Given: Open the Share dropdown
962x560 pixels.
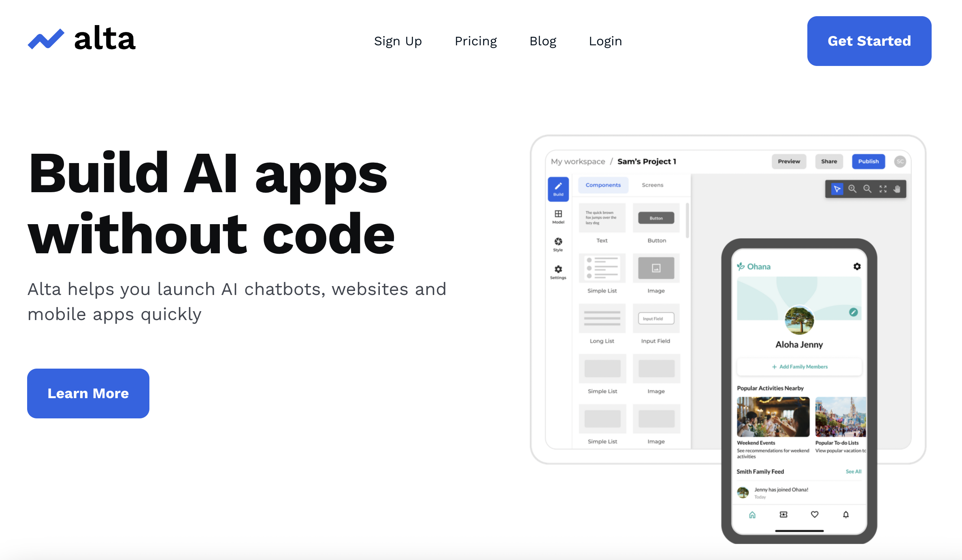Looking at the screenshot, I should tap(828, 161).
